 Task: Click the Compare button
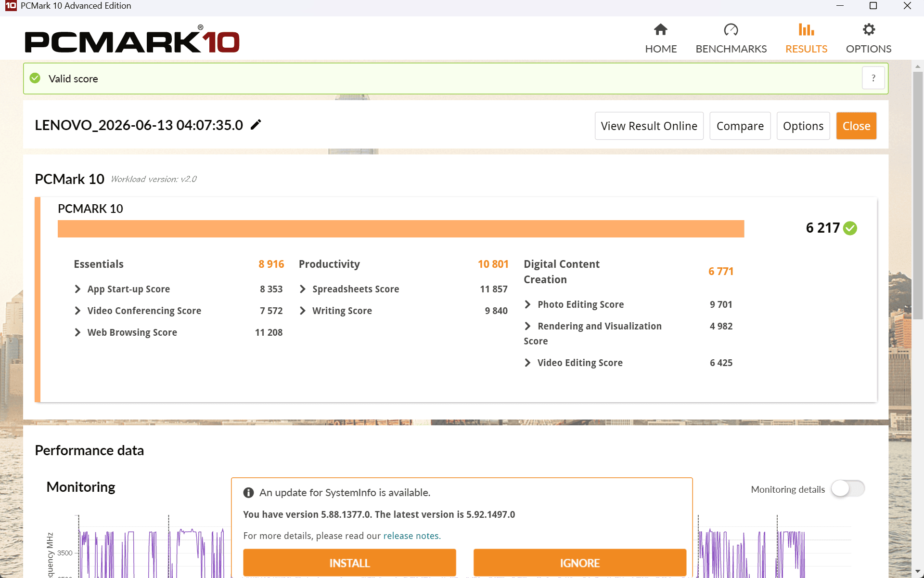pyautogui.click(x=740, y=126)
